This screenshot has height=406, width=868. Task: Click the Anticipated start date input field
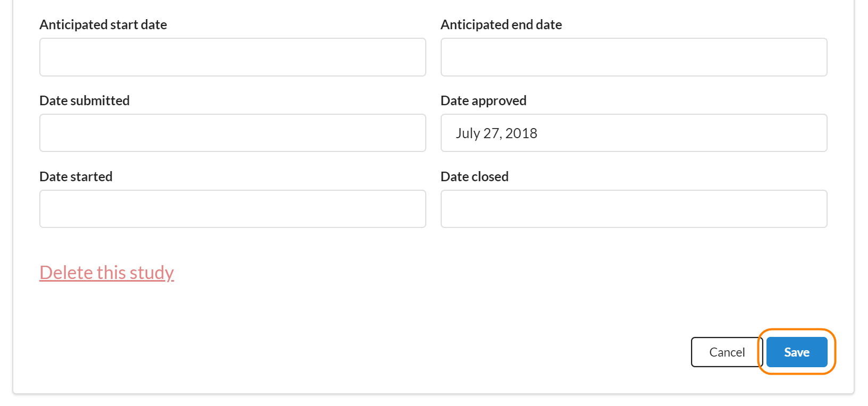click(232, 57)
